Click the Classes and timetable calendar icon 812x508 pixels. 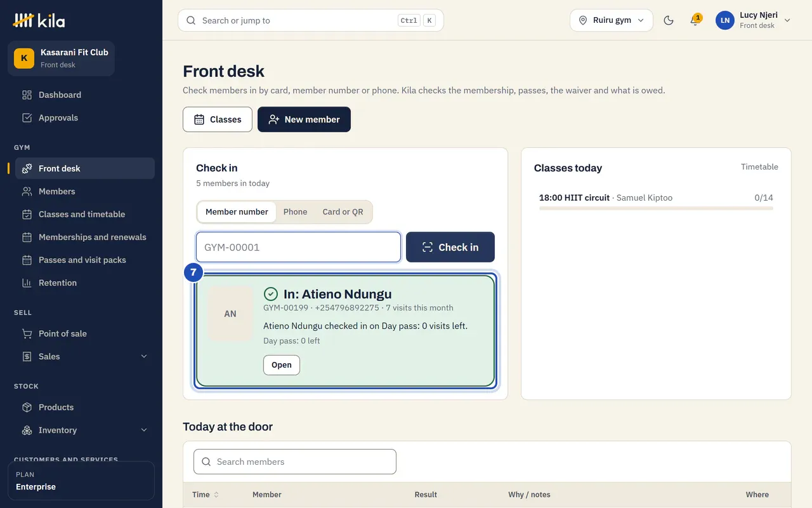[27, 214]
